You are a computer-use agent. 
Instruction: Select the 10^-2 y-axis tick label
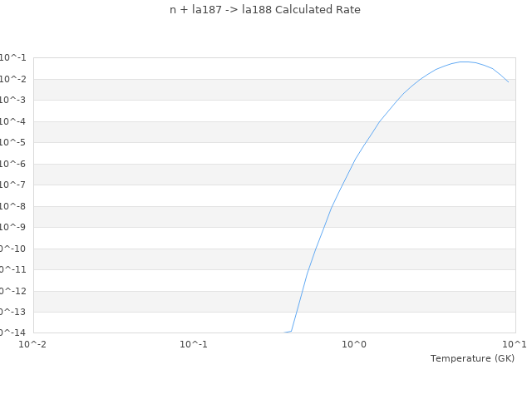tap(13, 79)
